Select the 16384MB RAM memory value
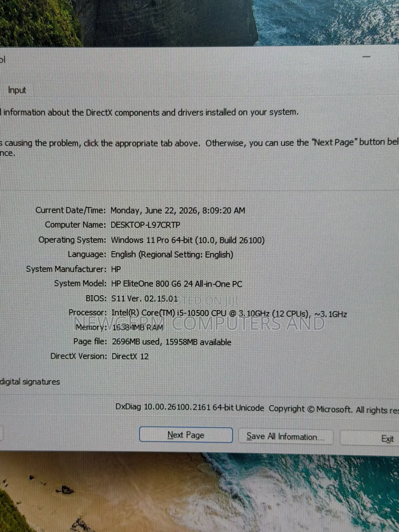The image size is (399, 532). click(138, 327)
